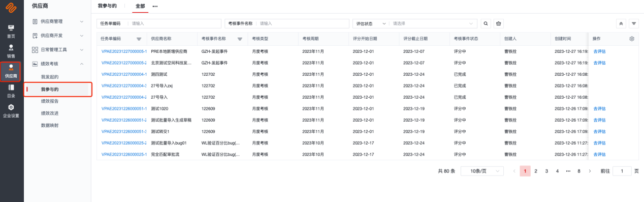Open the 评估状态 filter field dropdown
This screenshot has height=202, width=644.
pos(371,23)
